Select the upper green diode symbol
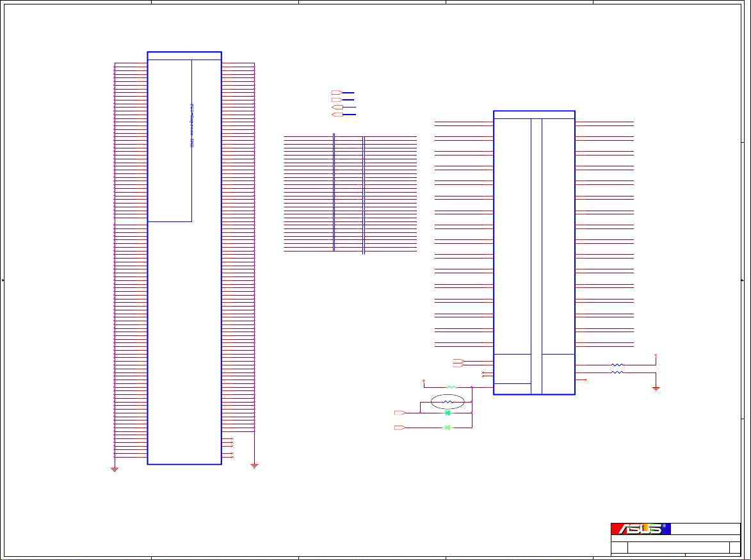This screenshot has width=751, height=560. pos(448,413)
